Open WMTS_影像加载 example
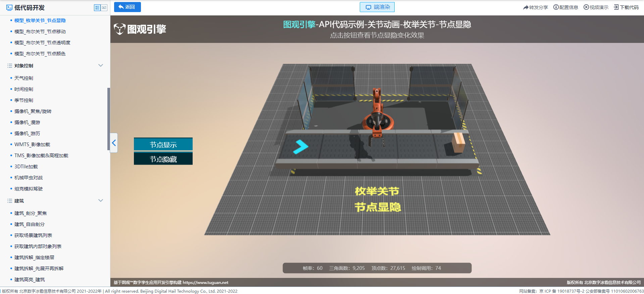 coord(32,144)
